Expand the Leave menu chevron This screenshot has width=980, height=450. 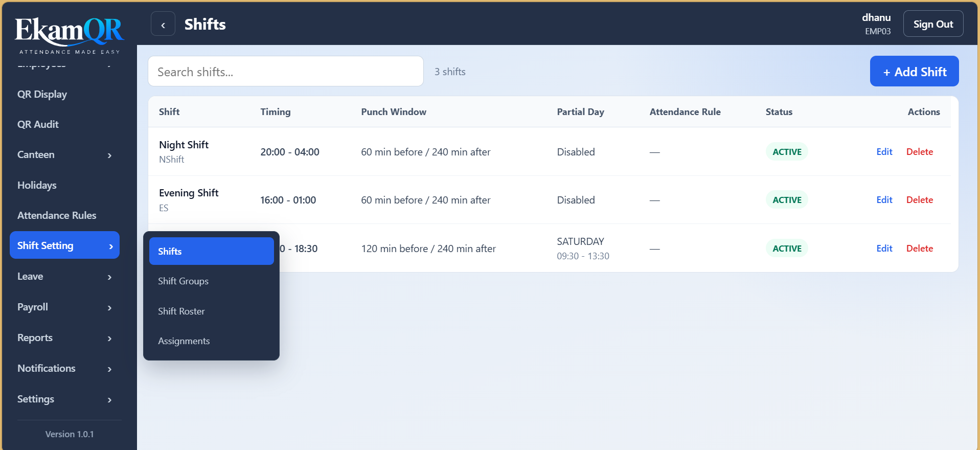(109, 277)
